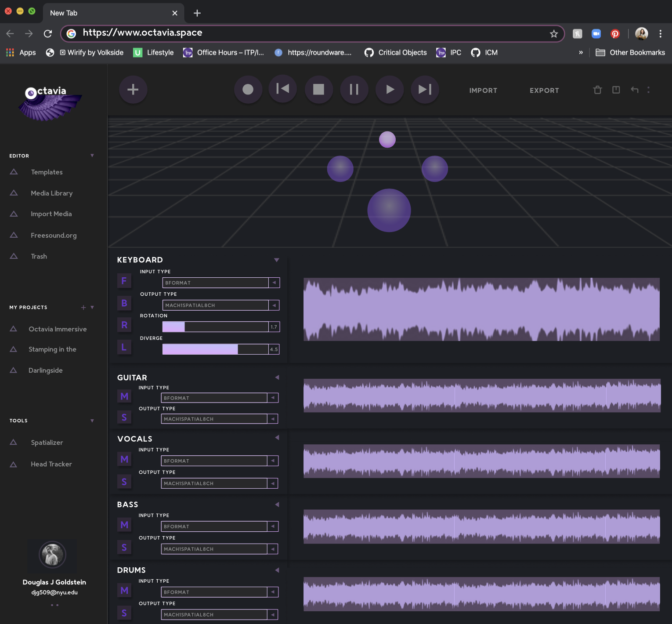
Task: Click the Keyboard track waveform
Action: click(x=481, y=309)
